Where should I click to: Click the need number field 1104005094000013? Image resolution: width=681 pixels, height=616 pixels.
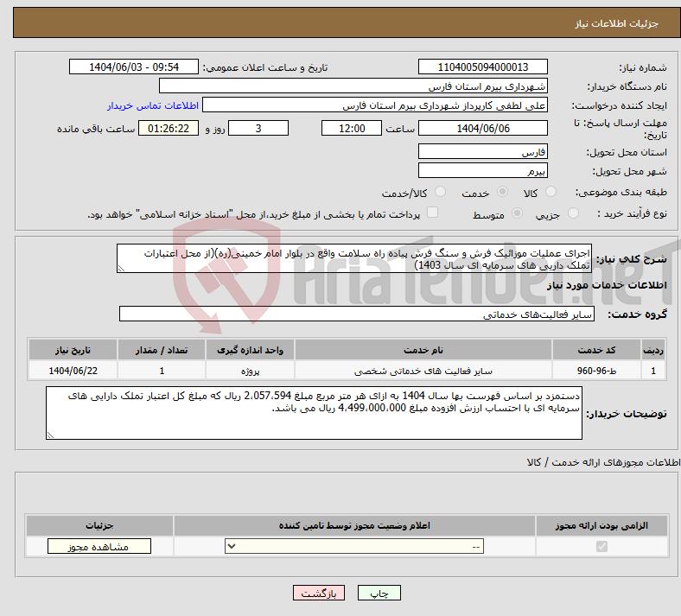pos(483,67)
